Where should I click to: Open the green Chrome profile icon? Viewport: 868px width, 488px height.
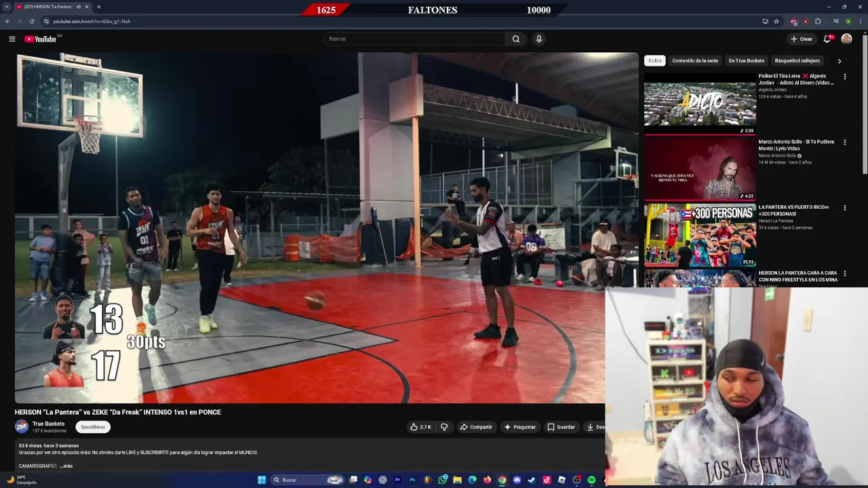point(848,21)
